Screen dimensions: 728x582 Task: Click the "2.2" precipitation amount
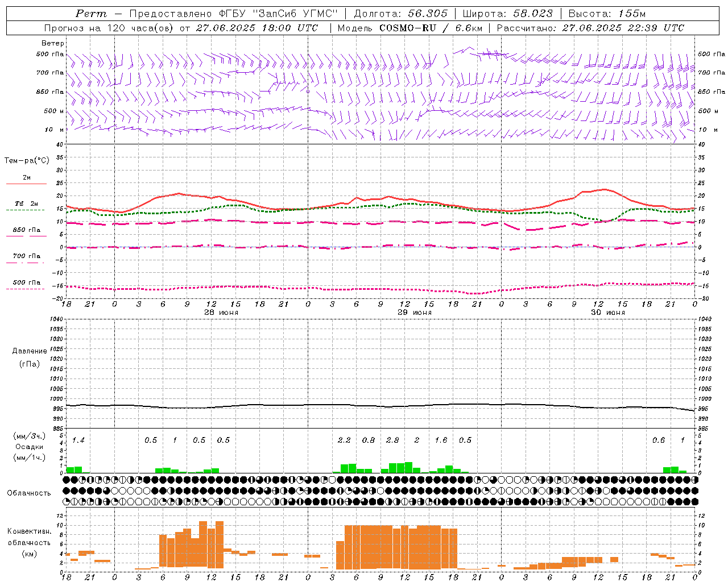(344, 440)
